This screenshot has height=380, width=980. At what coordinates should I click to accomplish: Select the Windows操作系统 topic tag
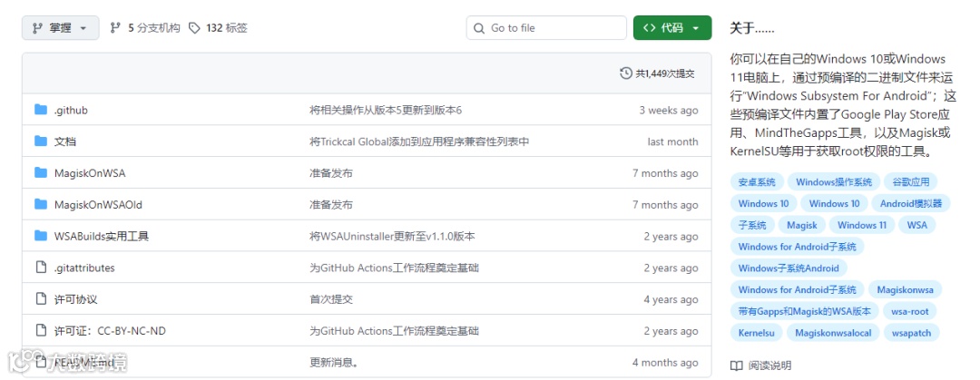(x=834, y=182)
